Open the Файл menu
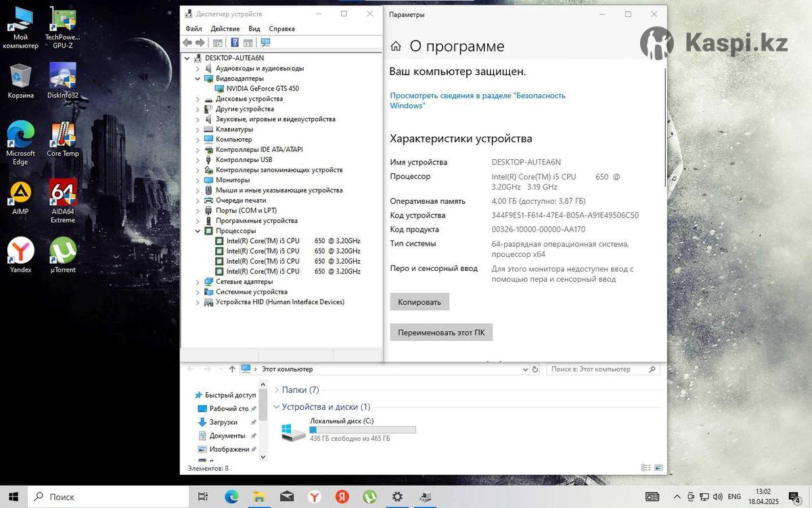Screen dimensions: 812x508 coord(194,28)
